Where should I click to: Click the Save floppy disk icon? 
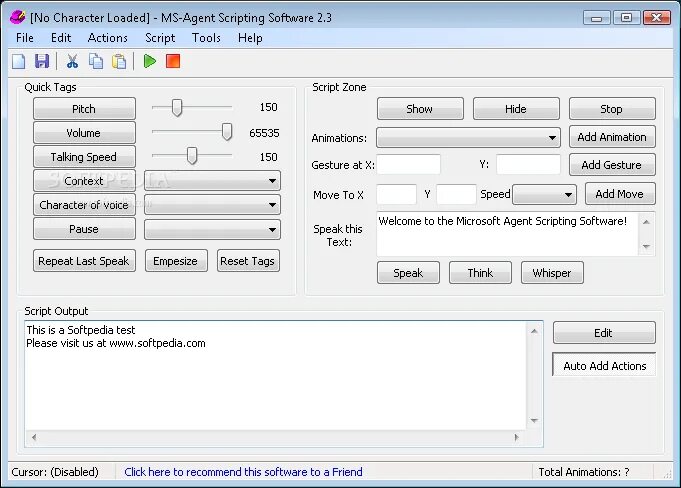(42, 62)
